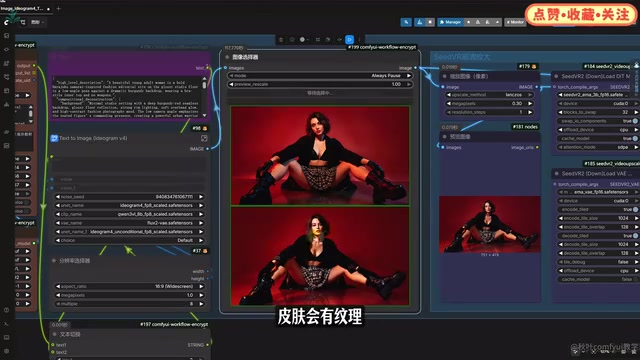
Task: Open unet_name ideogram4_fp8_scaled dropdown
Action: pyautogui.click(x=129, y=205)
